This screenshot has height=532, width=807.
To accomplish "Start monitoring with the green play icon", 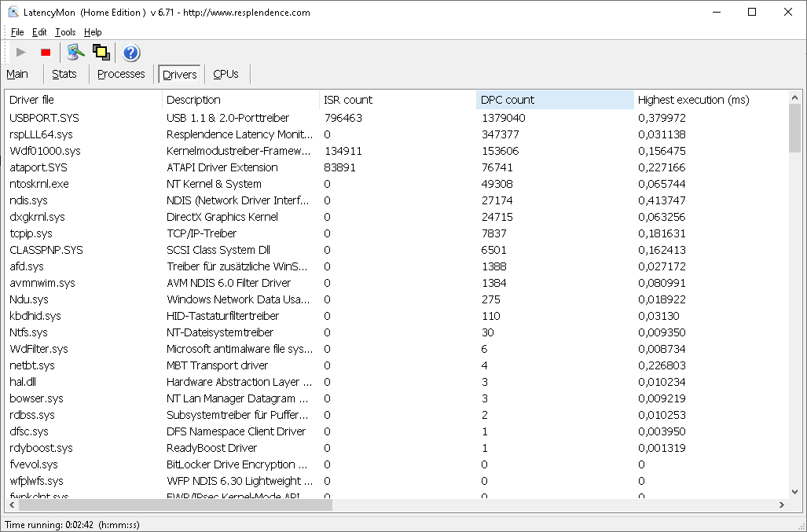I will 21,53.
